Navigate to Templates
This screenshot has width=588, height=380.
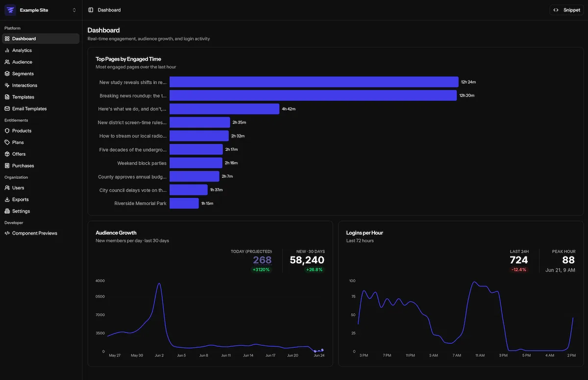tap(41, 97)
